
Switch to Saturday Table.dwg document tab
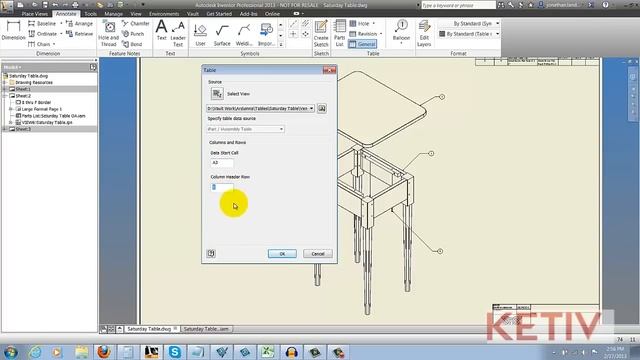tap(149, 329)
